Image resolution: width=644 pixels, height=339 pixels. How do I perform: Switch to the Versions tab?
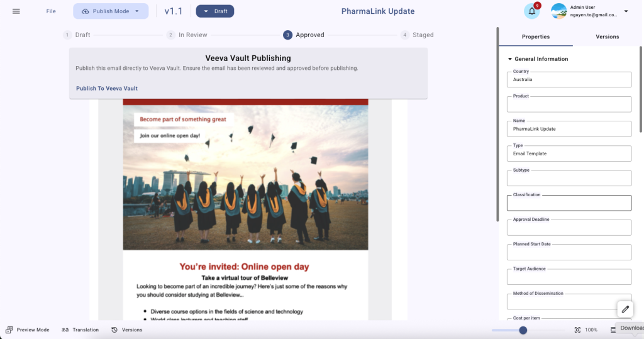(607, 36)
